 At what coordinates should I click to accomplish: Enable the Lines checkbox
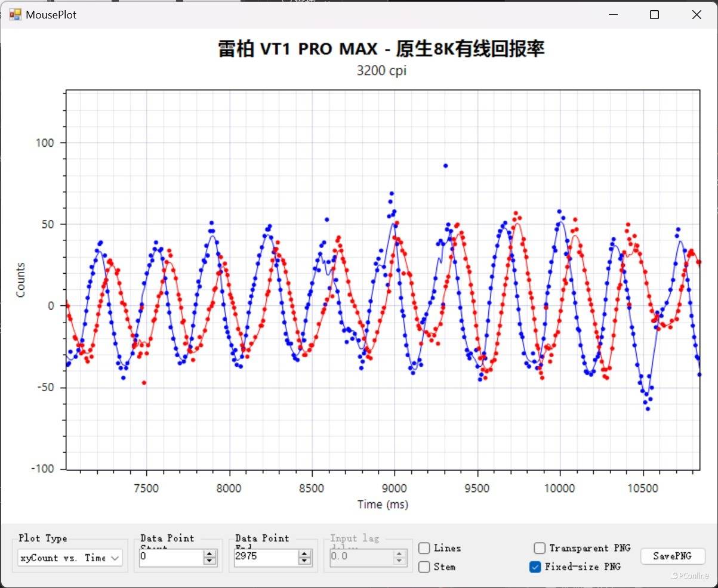pyautogui.click(x=424, y=548)
